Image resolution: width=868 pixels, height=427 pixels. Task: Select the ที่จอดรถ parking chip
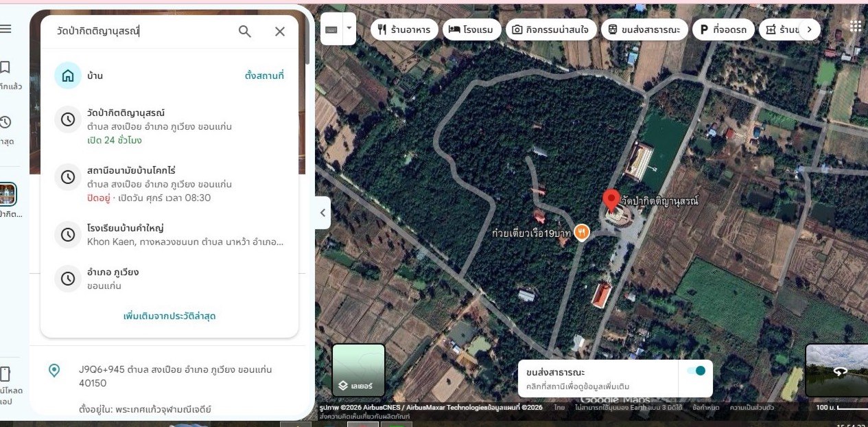coord(724,30)
